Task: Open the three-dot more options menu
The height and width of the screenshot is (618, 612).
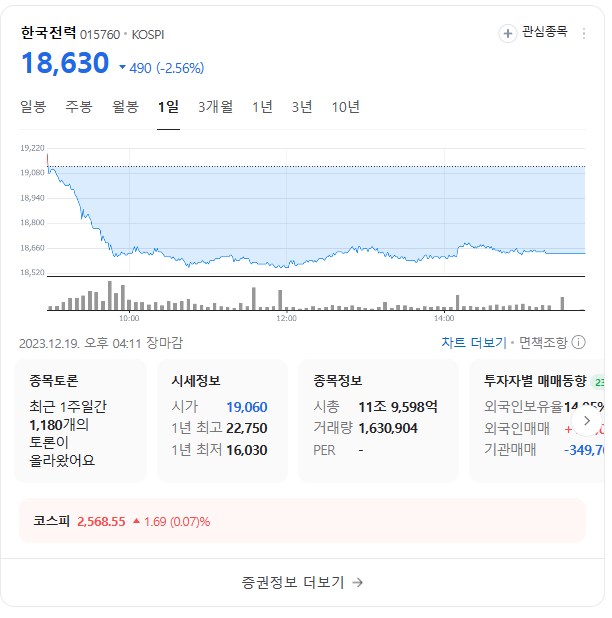Action: click(584, 34)
